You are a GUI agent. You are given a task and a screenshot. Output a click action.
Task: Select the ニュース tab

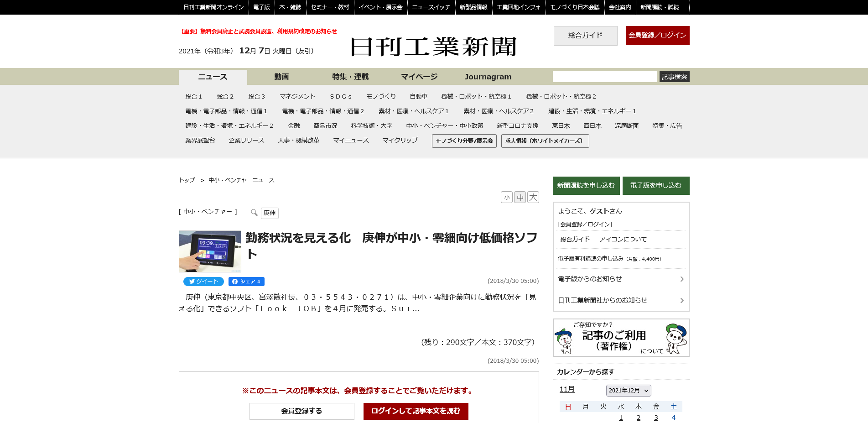213,77
